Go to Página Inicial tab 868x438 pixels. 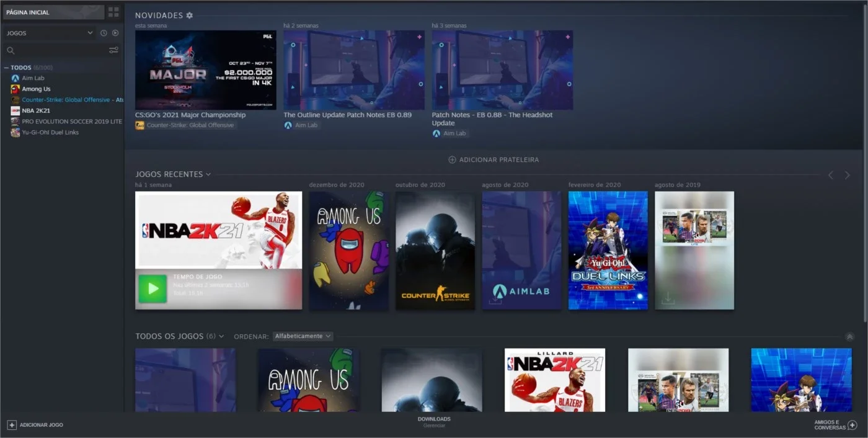point(53,12)
